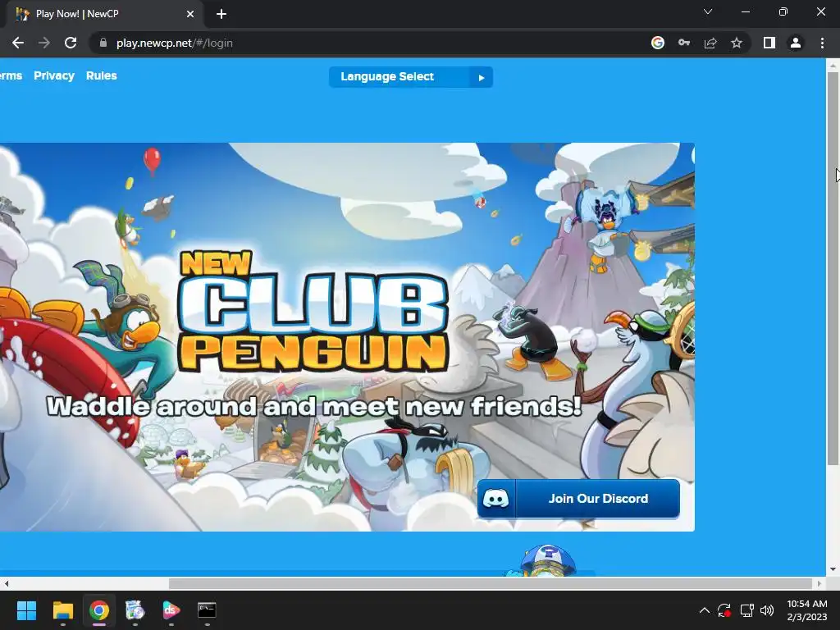Select the Play Now! | NewCP tab
Screen dimensions: 840x630
click(102, 14)
